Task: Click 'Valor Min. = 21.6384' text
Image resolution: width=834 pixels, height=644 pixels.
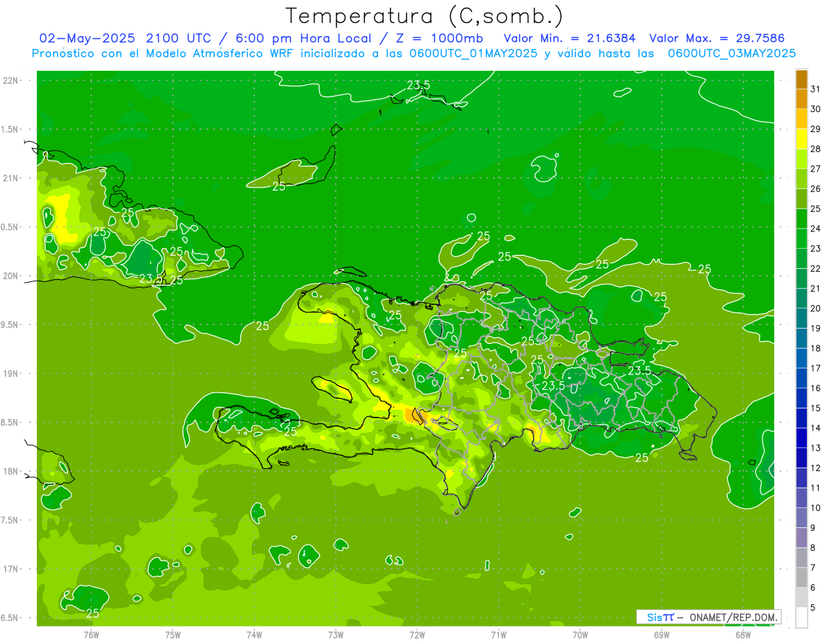Action: click(570, 38)
